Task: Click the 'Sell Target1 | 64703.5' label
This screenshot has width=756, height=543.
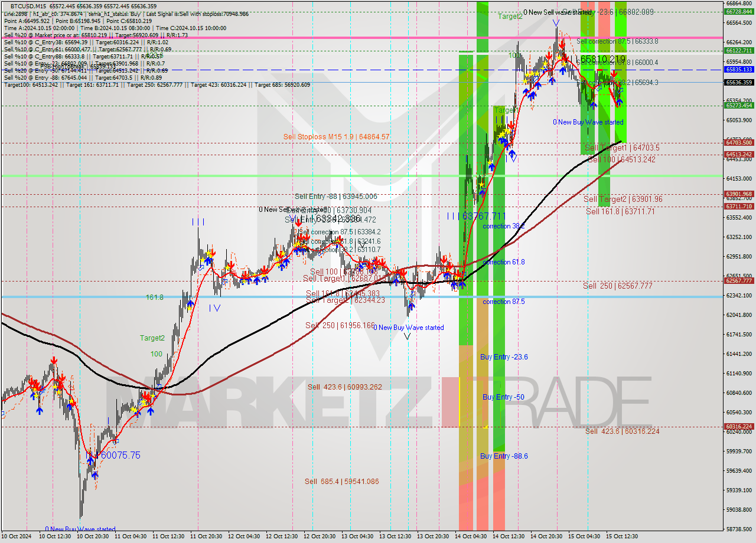Action: pyautogui.click(x=622, y=148)
